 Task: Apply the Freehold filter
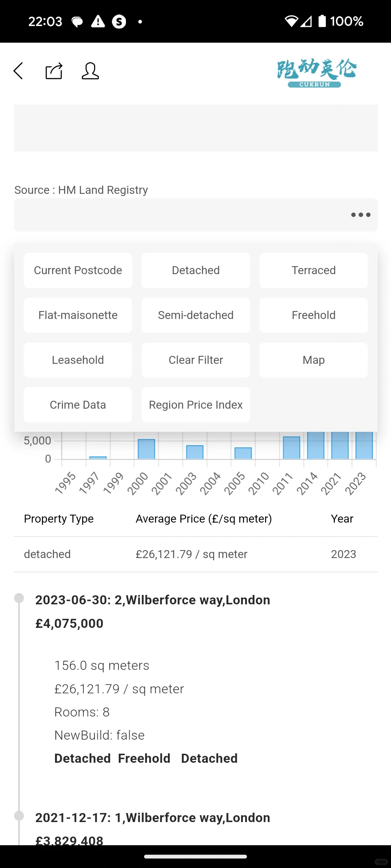pos(314,315)
